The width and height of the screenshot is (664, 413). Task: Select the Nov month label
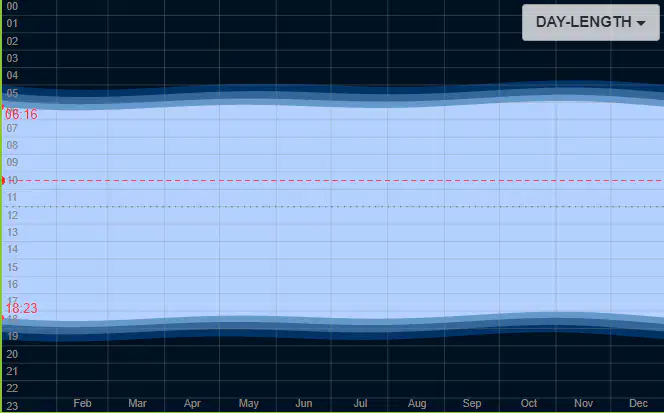[x=583, y=403]
